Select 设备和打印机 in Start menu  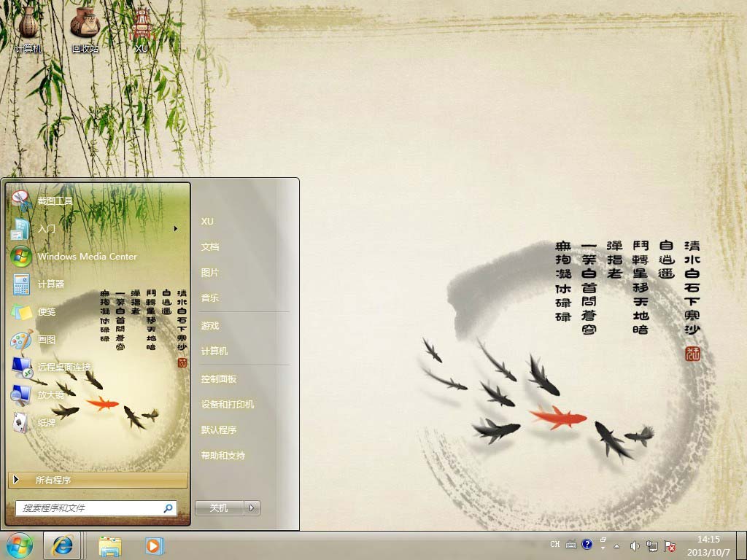(x=228, y=405)
